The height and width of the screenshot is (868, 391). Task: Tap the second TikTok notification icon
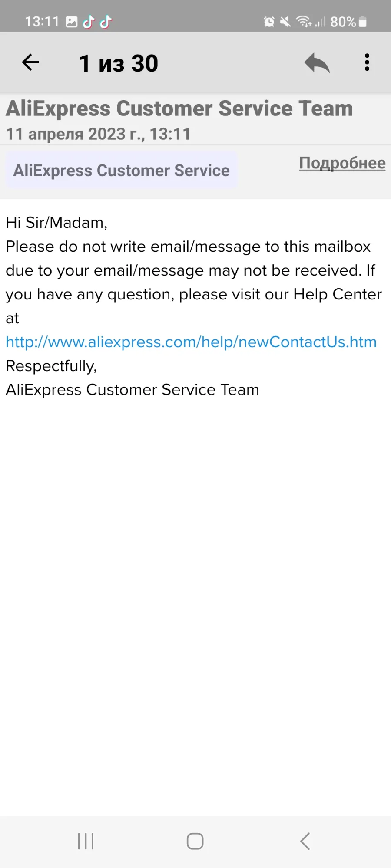pos(106,22)
